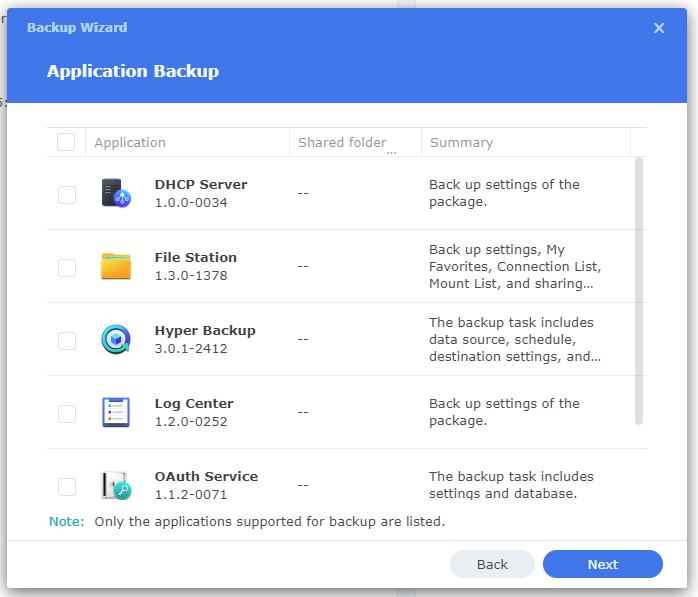The height and width of the screenshot is (597, 698).
Task: Click version 1.3.0-1378 text
Action: (191, 276)
